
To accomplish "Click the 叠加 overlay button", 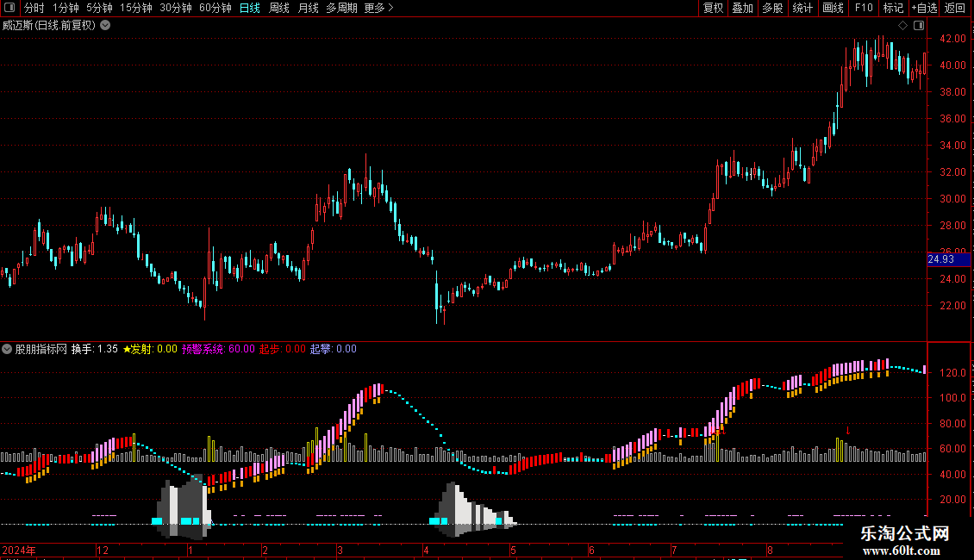I will pyautogui.click(x=742, y=8).
